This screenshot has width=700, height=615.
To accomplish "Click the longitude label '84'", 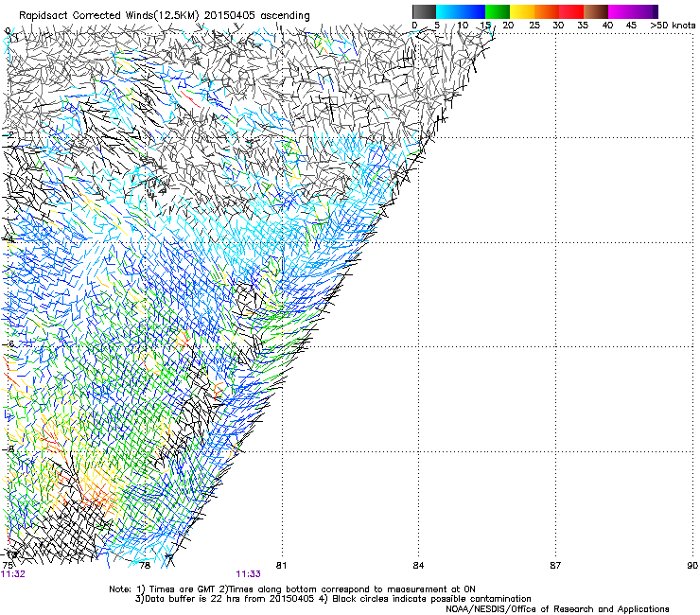I will coord(418,566).
